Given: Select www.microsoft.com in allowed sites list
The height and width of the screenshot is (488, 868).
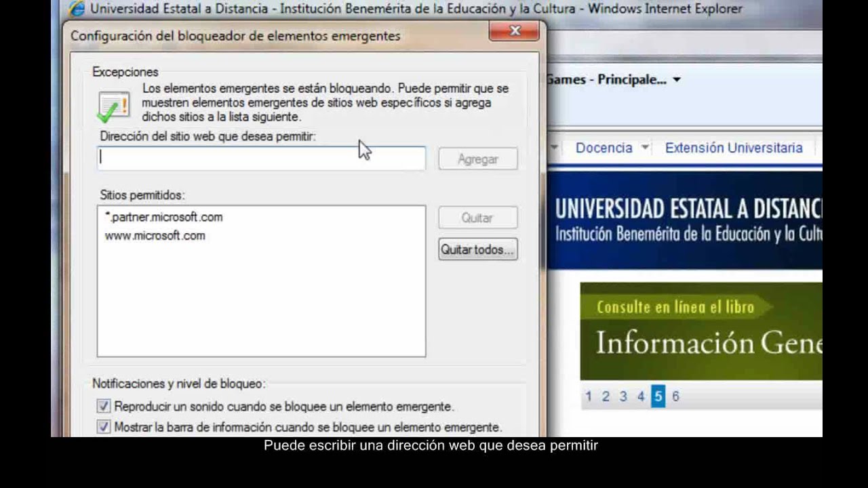Looking at the screenshot, I should click(155, 235).
